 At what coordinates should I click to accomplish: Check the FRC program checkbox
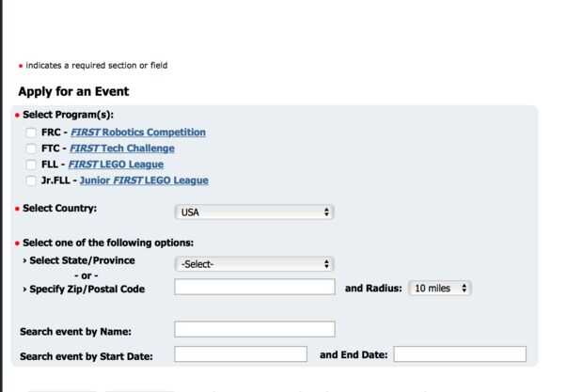[32, 133]
